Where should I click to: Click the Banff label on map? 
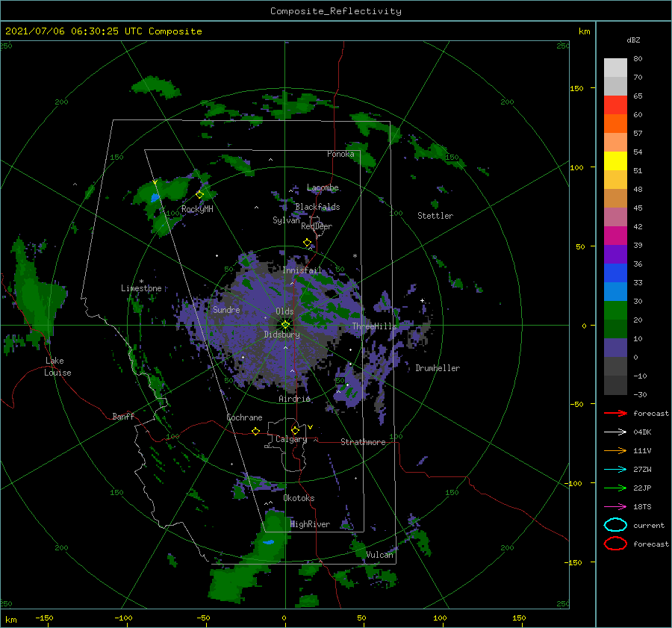click(123, 417)
